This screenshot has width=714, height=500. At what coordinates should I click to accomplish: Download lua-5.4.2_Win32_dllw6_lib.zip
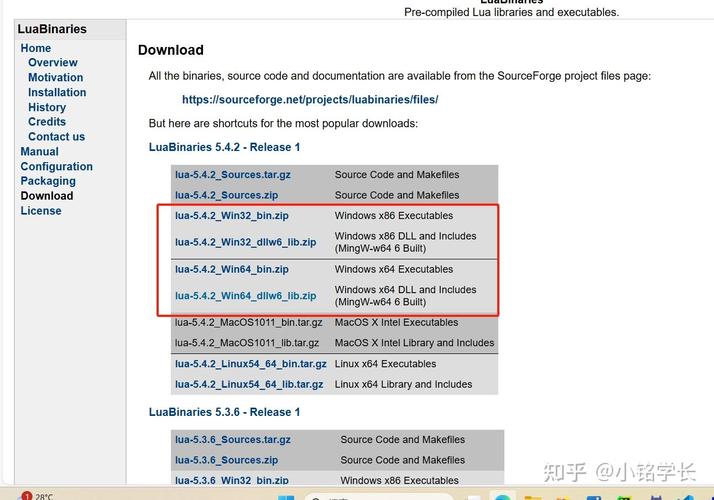(x=245, y=242)
